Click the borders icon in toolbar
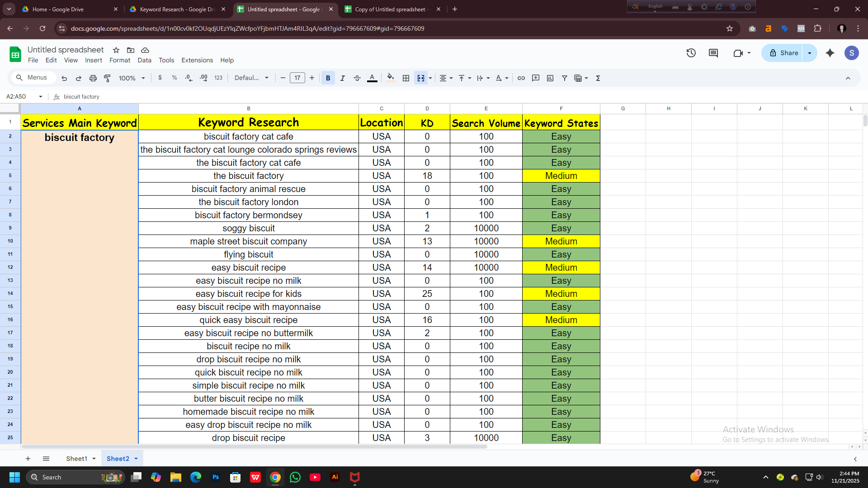The width and height of the screenshot is (868, 488). [x=406, y=78]
